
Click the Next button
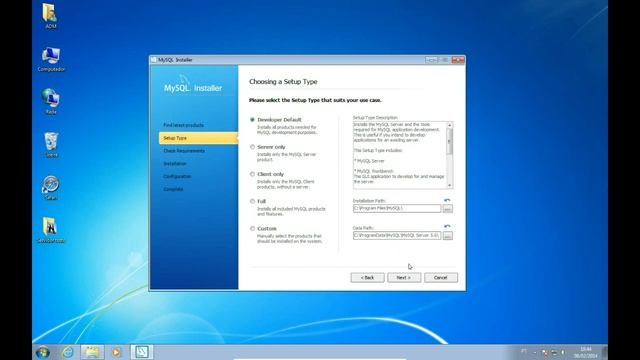coord(404,278)
